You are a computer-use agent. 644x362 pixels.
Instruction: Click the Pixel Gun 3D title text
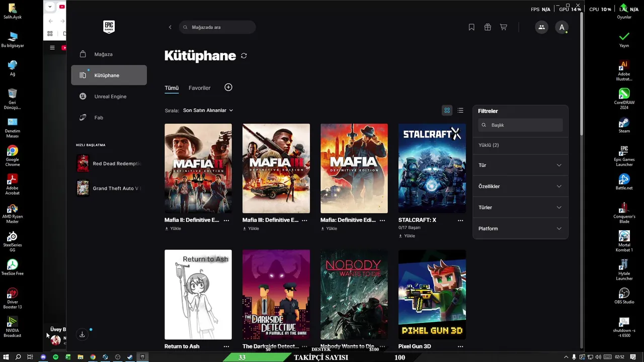(415, 346)
